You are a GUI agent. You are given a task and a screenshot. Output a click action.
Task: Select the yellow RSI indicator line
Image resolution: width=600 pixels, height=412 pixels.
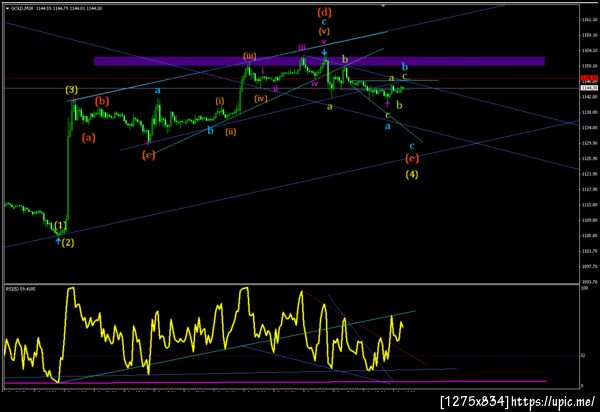point(203,335)
